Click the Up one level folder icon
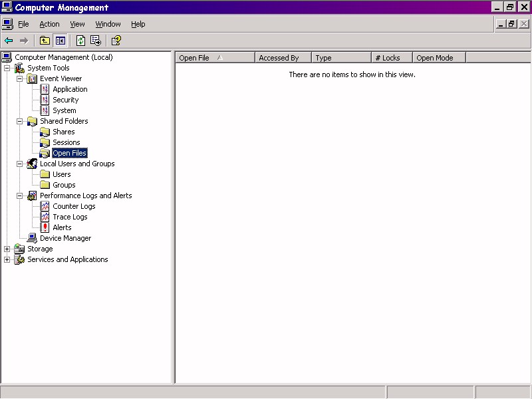532x399 pixels. [x=45, y=41]
